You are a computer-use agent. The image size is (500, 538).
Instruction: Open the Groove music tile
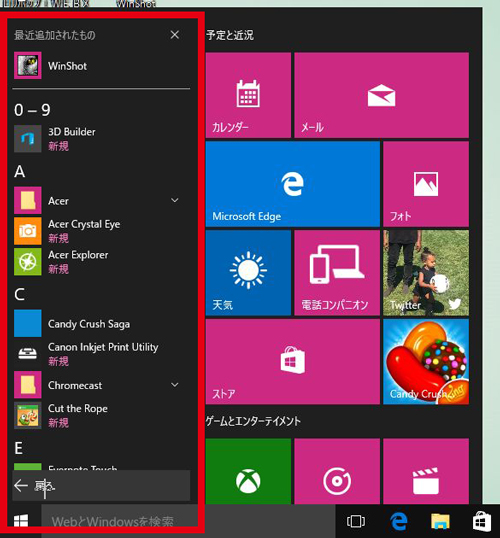pyautogui.click(x=337, y=471)
